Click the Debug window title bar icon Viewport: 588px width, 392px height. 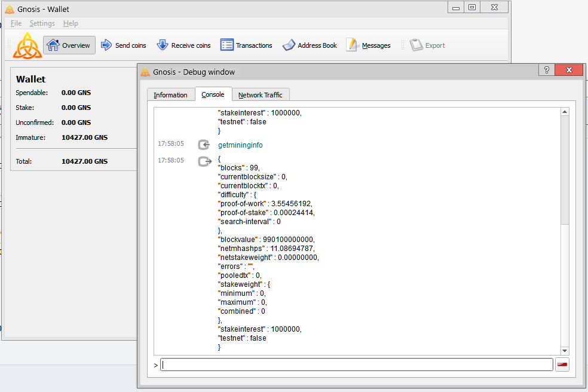[145, 72]
